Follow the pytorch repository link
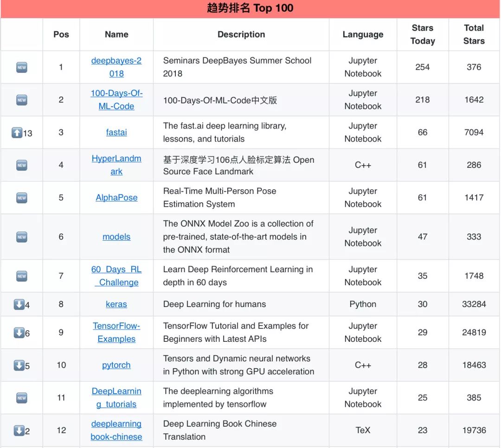This screenshot has height=448, width=501. point(116,365)
